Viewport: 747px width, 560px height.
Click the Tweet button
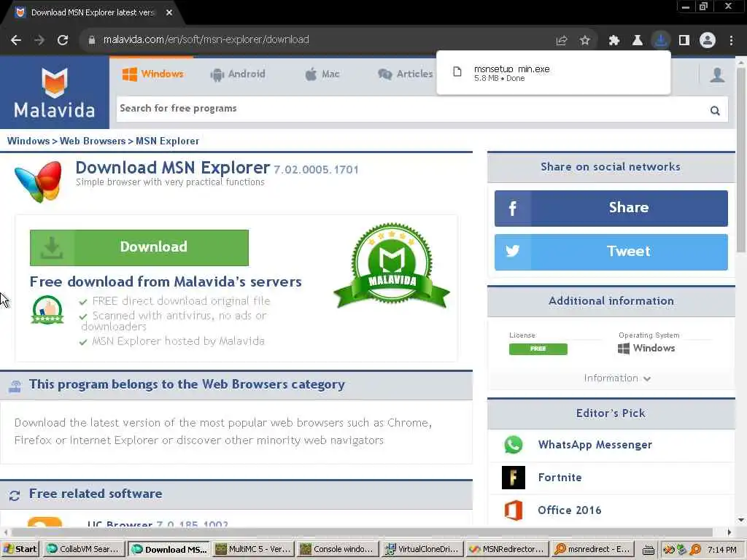(x=611, y=252)
